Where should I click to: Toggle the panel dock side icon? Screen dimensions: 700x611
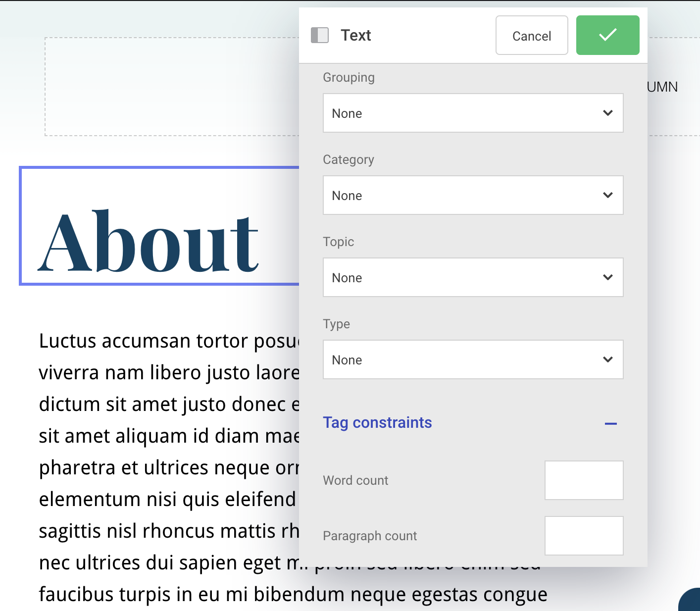click(x=320, y=35)
